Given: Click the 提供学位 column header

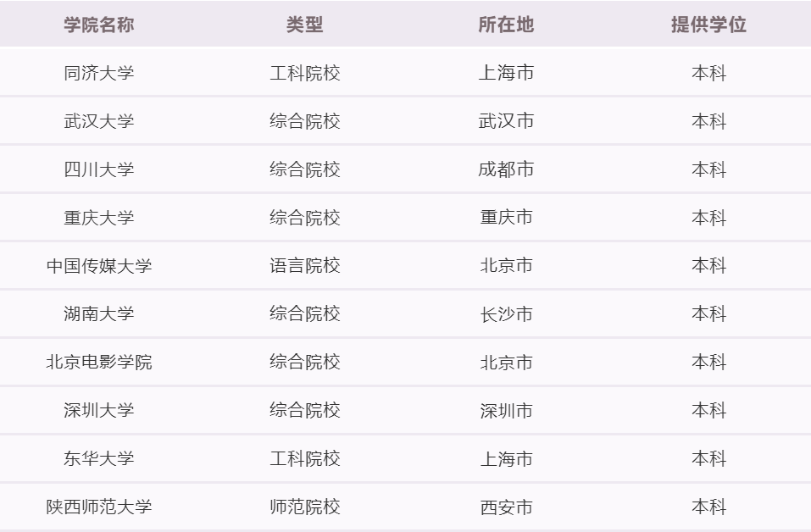Looking at the screenshot, I should pos(708,25).
